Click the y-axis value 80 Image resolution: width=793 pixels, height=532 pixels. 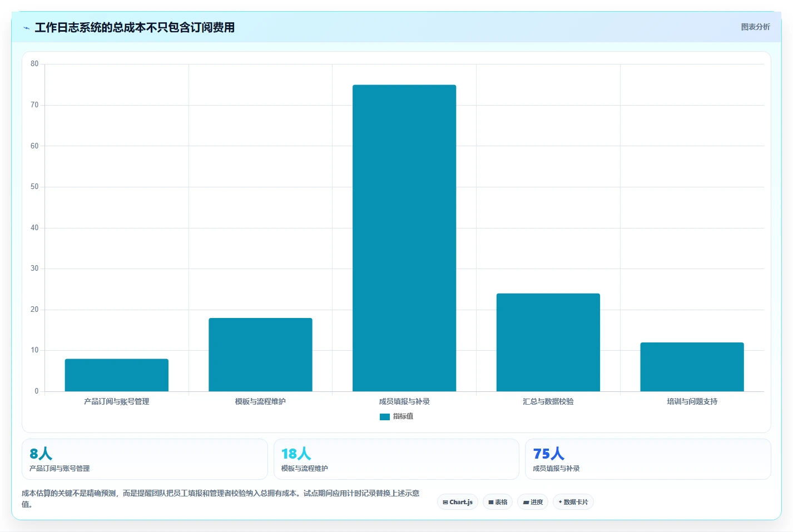coord(34,64)
